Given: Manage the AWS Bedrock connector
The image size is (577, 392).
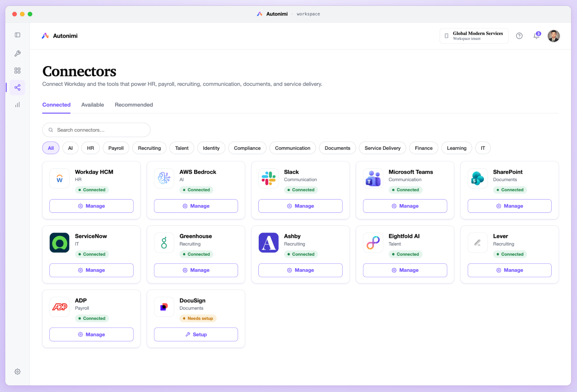Looking at the screenshot, I should 196,206.
